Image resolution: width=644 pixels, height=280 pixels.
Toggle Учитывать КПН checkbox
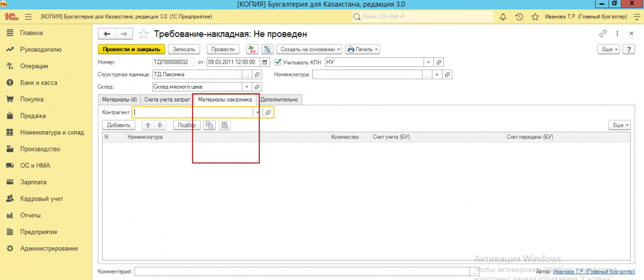click(x=277, y=62)
